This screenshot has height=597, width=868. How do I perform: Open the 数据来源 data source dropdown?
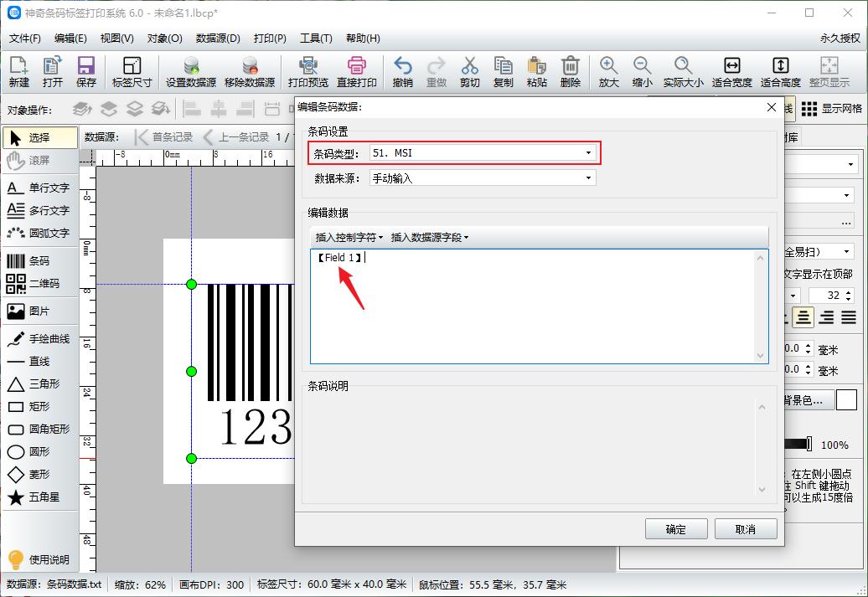589,178
